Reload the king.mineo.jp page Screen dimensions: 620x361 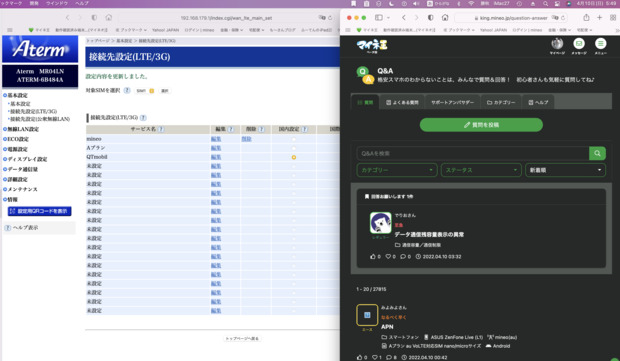click(563, 18)
